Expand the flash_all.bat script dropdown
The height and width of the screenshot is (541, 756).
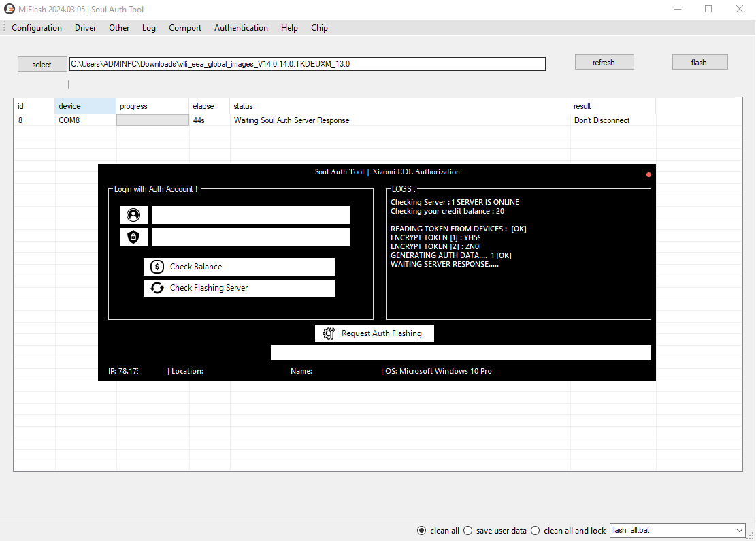pyautogui.click(x=739, y=530)
